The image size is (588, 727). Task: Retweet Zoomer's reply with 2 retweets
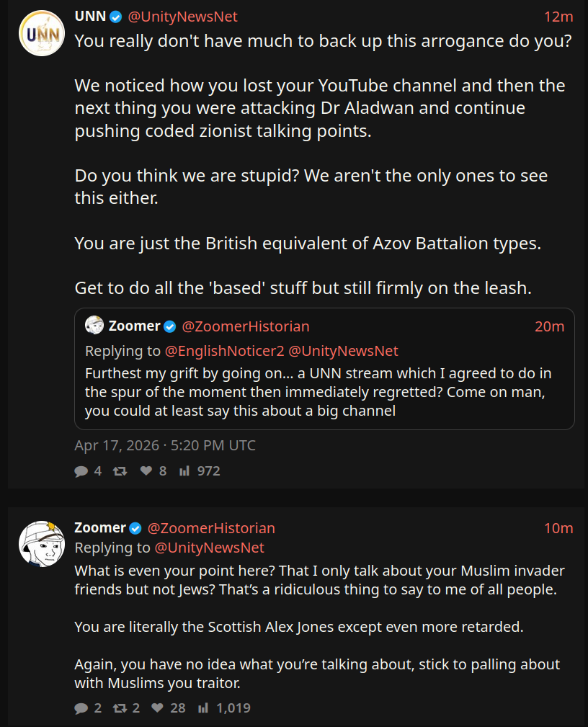coord(120,708)
